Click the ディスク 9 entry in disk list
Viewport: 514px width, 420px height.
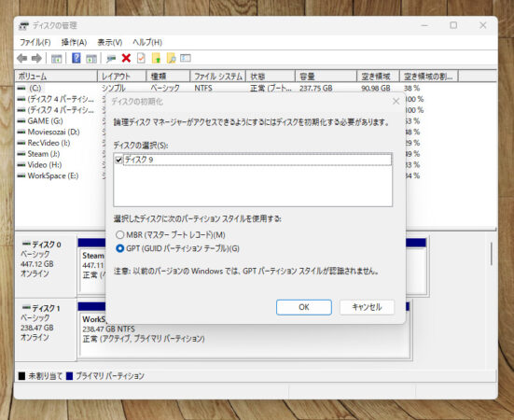tap(257, 160)
